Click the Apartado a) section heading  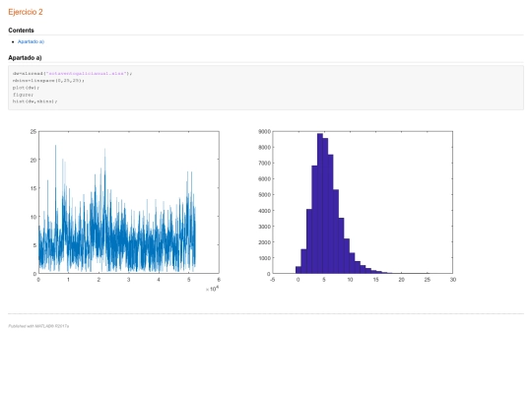[25, 58]
